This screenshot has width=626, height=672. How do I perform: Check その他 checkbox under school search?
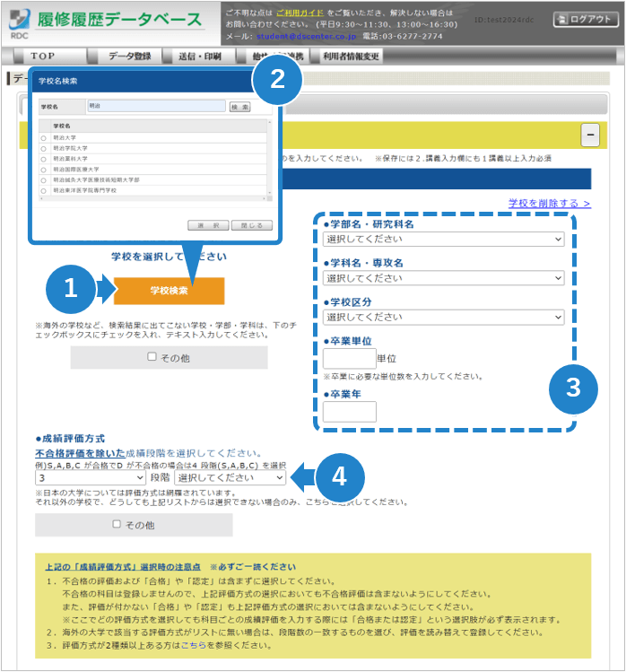click(152, 356)
